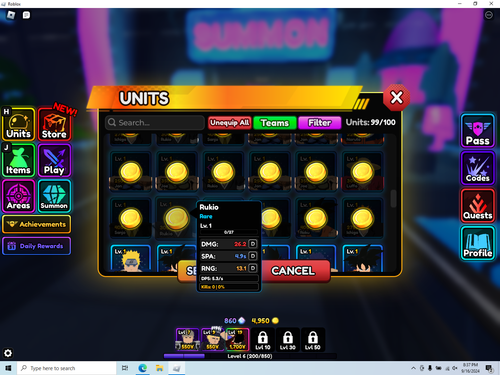Open the Quests icon
Viewport: 500px width, 375px height.
pyautogui.click(x=477, y=206)
